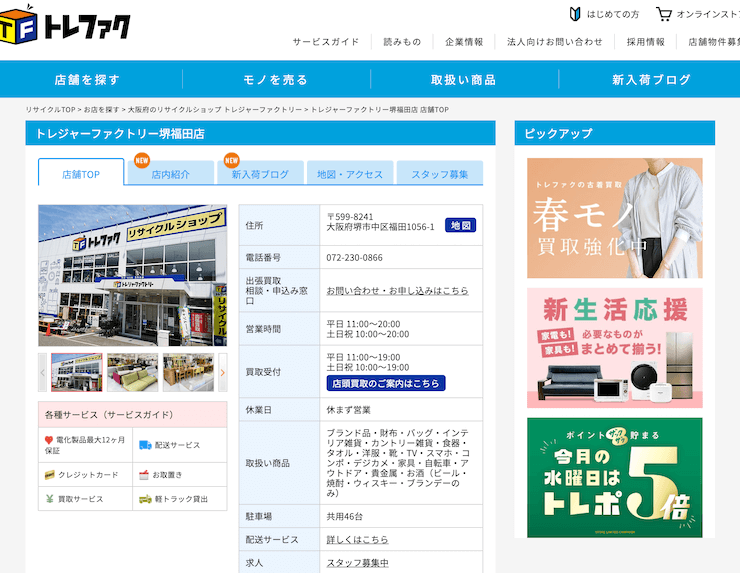Click the 地図 button next to address
This screenshot has height=573, width=740.
click(461, 225)
